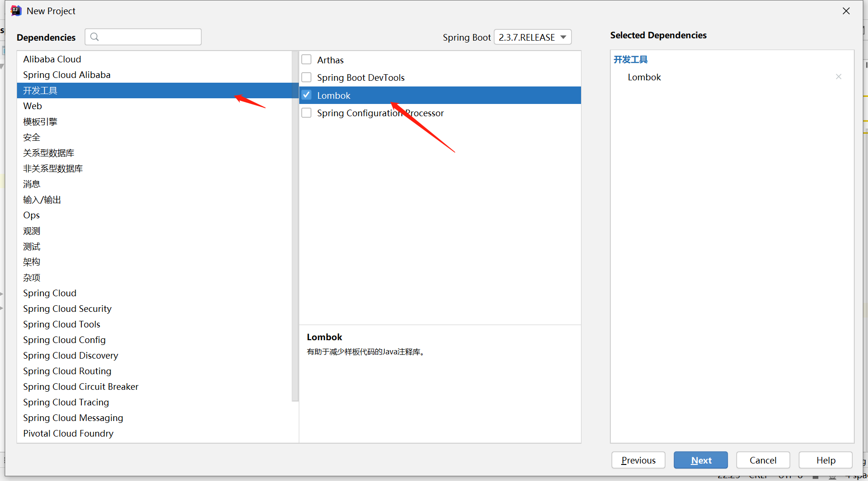
Task: Choose the Spring Cloud Routing category
Action: [x=155, y=371]
